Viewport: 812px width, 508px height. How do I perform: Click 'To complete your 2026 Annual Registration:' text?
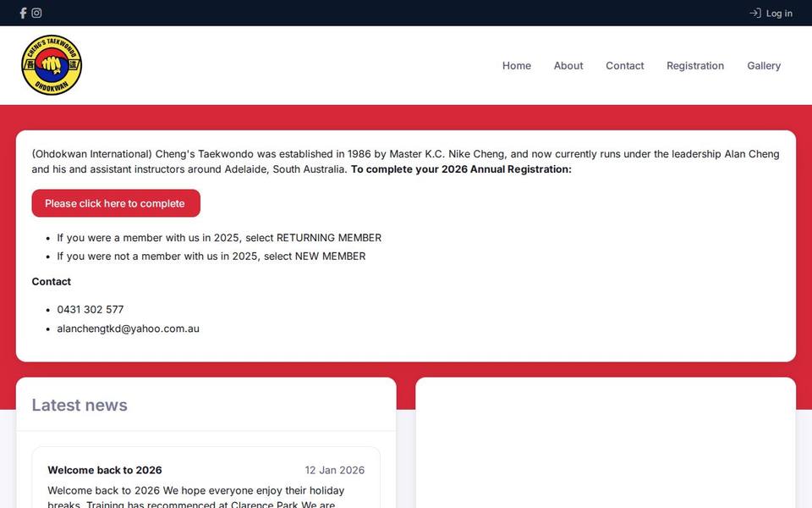[461, 169]
